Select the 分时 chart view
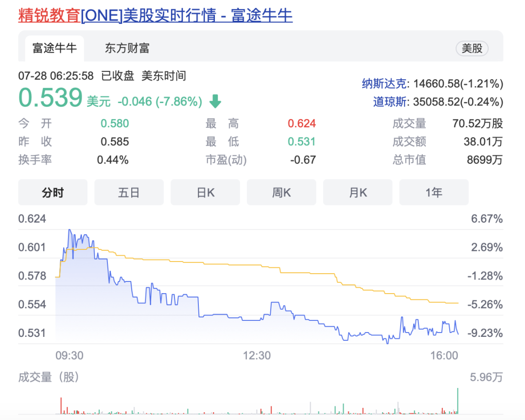This screenshot has width=525, height=420. [52, 192]
